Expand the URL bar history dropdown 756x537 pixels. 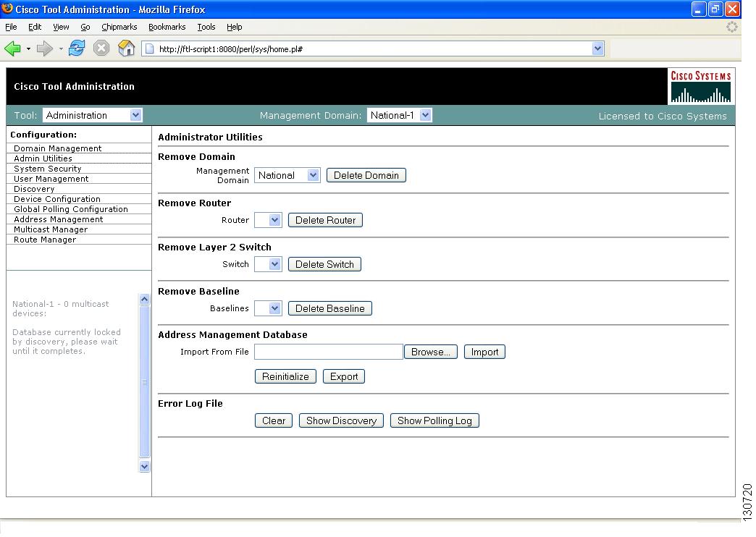(598, 48)
